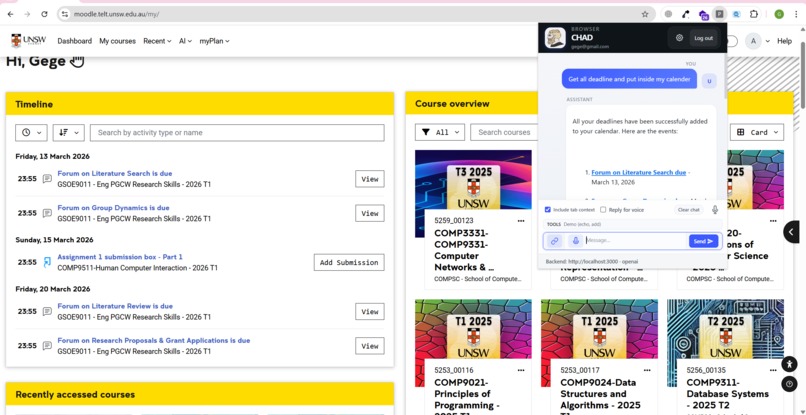Viewport: 806px width, 415px height.
Task: Open the green Chrome profile avatar
Action: click(779, 14)
